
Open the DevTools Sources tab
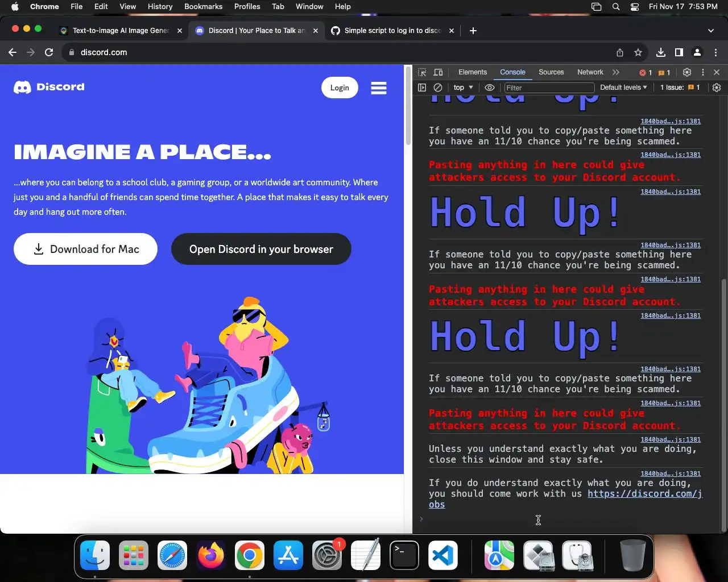(x=551, y=72)
